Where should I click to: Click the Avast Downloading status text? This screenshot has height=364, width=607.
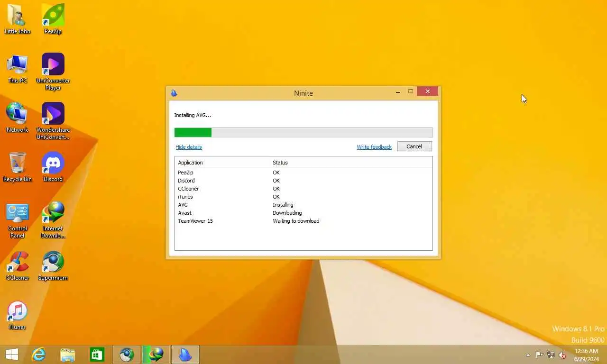[287, 213]
